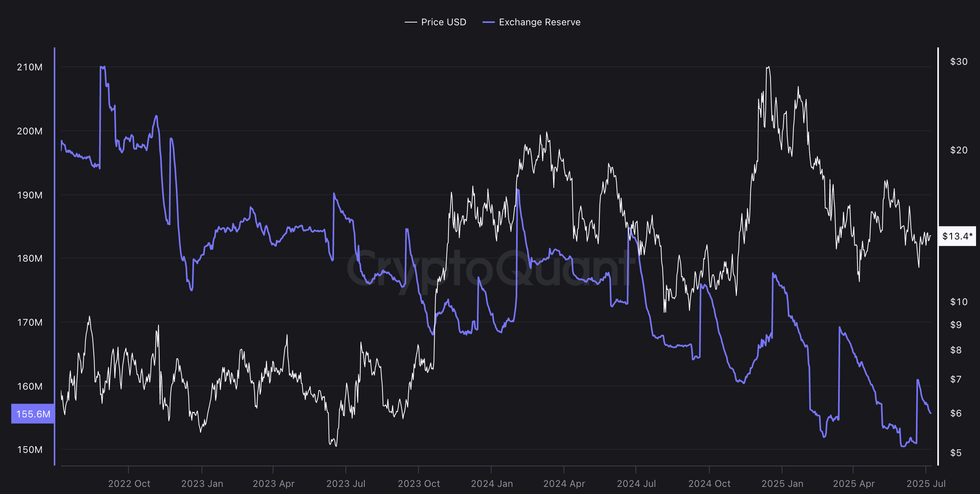980x494 pixels.
Task: Click the 2024 Oct date label
Action: click(x=709, y=484)
